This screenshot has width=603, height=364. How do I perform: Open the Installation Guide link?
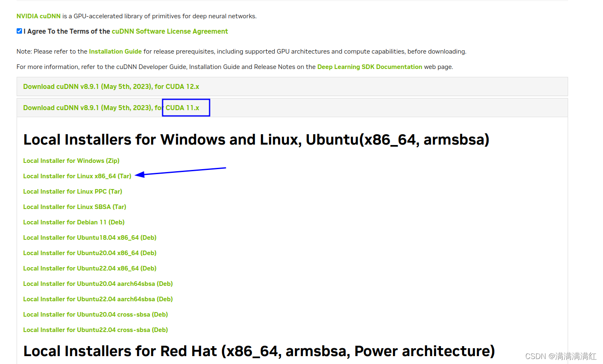[115, 52]
